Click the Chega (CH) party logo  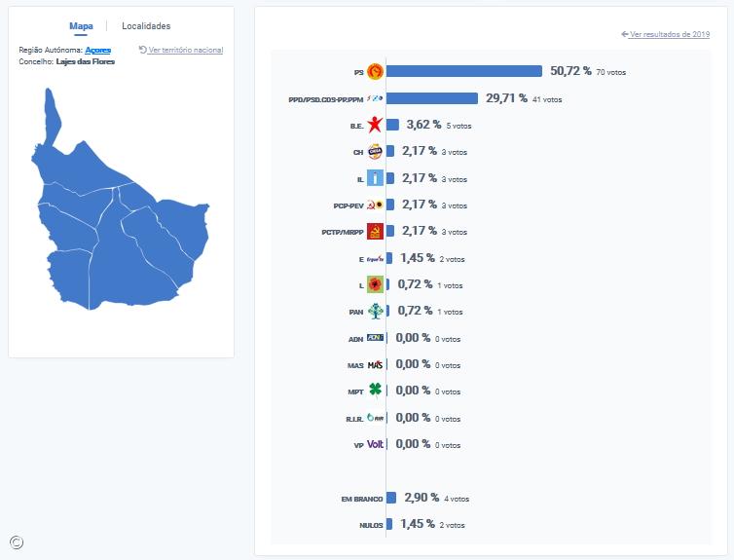(x=375, y=151)
